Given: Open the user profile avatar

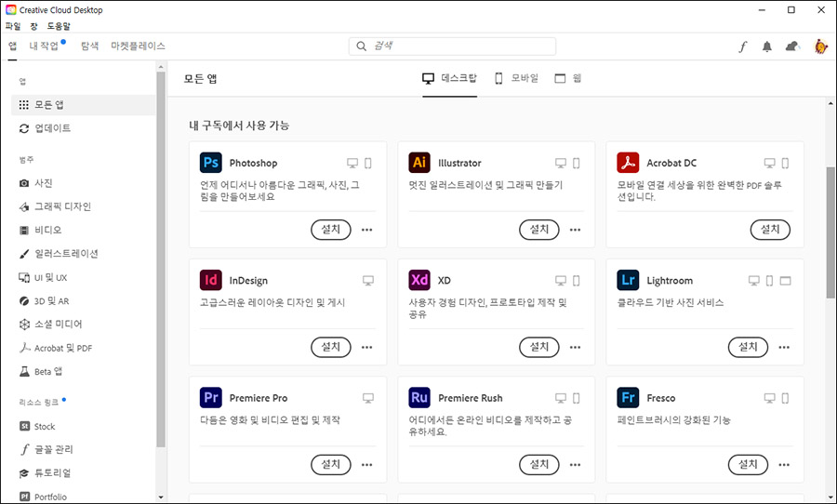Looking at the screenshot, I should pyautogui.click(x=821, y=46).
